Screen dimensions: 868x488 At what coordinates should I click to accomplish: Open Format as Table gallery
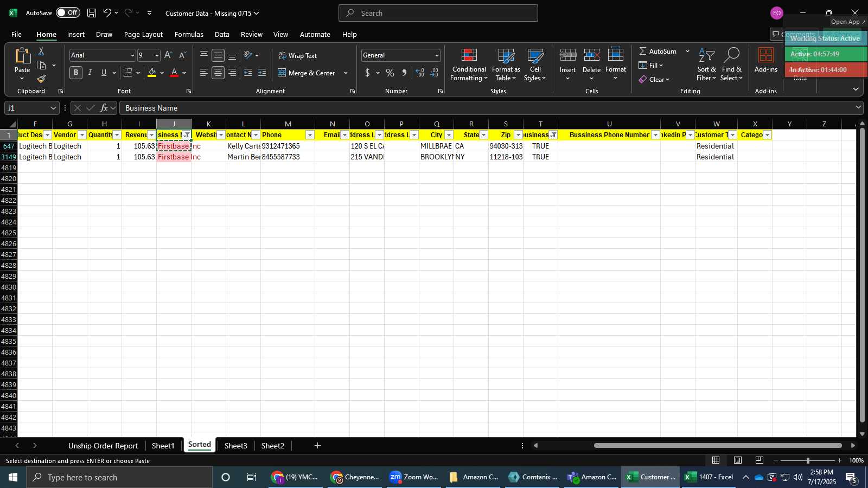click(x=506, y=65)
